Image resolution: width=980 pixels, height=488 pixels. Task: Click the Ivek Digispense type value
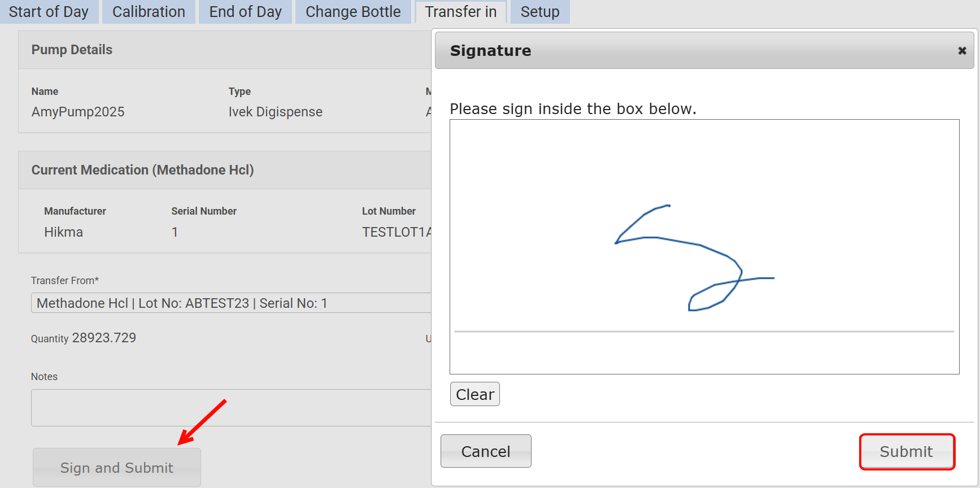tap(275, 112)
